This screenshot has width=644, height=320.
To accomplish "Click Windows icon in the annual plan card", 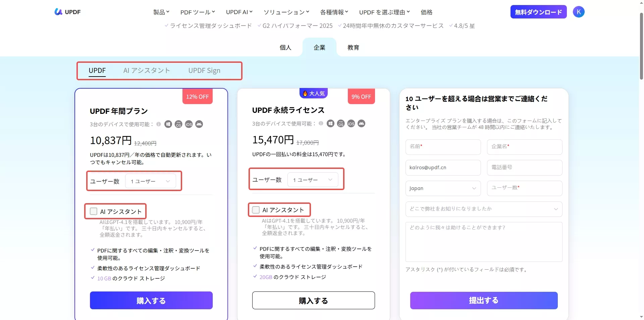I will tap(168, 124).
